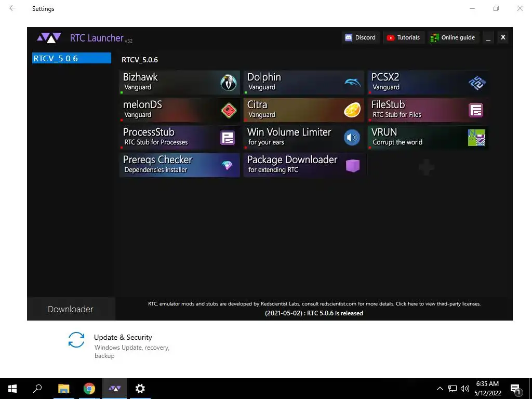
Task: Click the Citra orange slice icon
Action: [352, 110]
